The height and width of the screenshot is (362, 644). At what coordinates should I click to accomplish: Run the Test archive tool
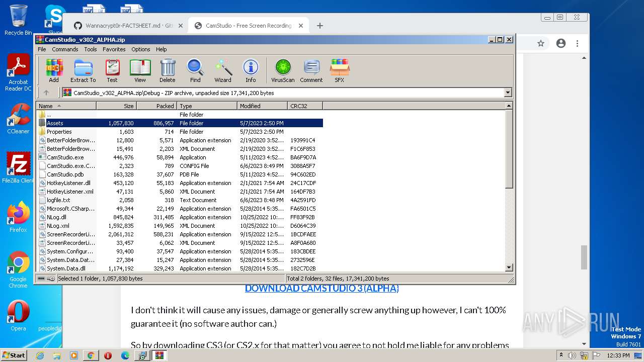point(112,70)
